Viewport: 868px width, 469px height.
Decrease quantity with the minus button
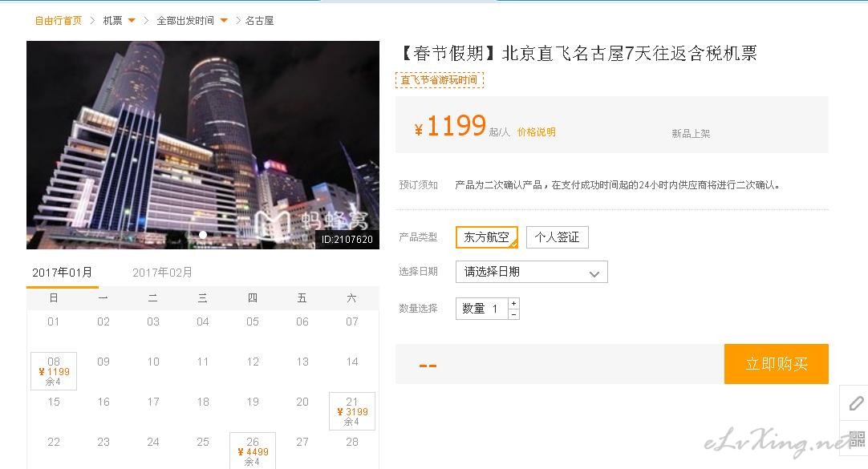pyautogui.click(x=513, y=314)
